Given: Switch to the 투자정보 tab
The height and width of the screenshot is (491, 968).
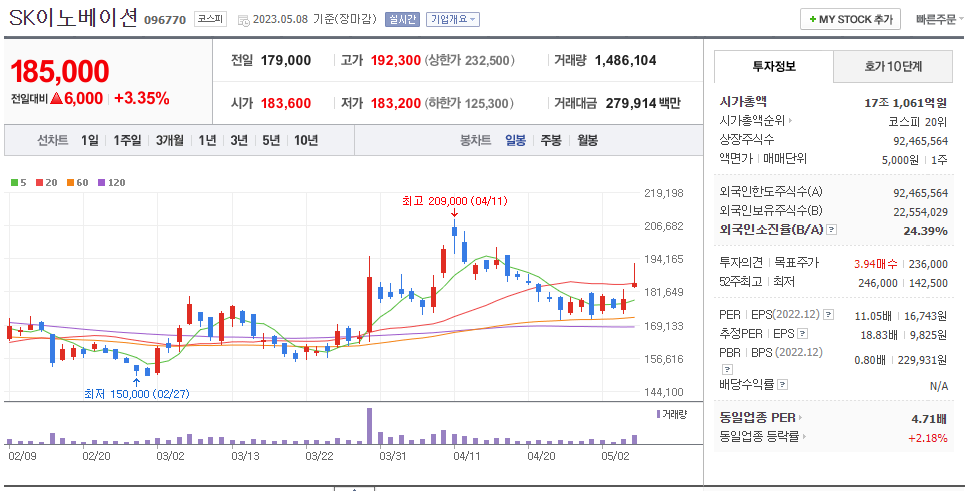Looking at the screenshot, I should point(774,67).
